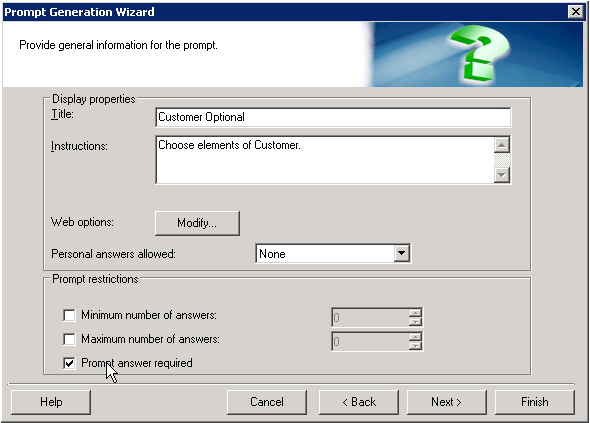
Task: Uncheck Prompt answer required
Action: coord(69,363)
